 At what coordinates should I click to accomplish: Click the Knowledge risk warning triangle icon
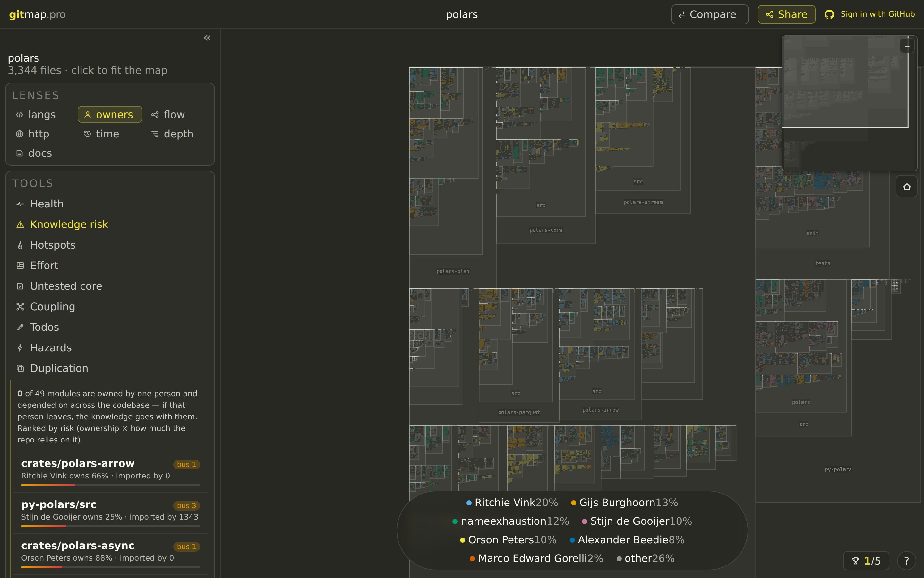(x=20, y=224)
